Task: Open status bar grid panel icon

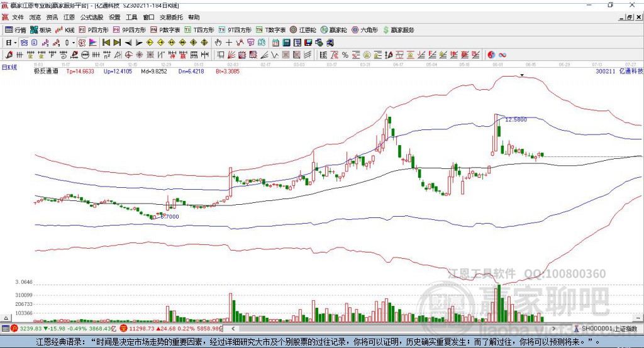Action: click(x=5, y=329)
